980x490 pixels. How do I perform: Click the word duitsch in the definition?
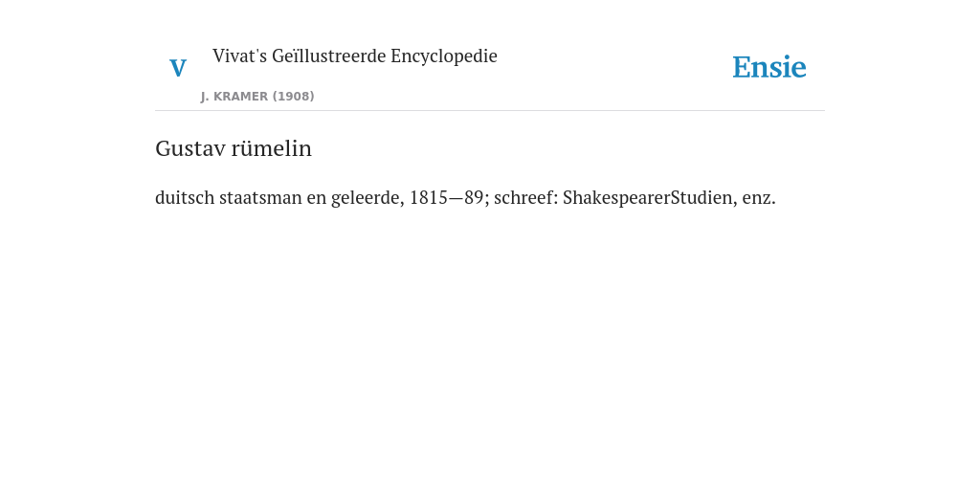185,197
